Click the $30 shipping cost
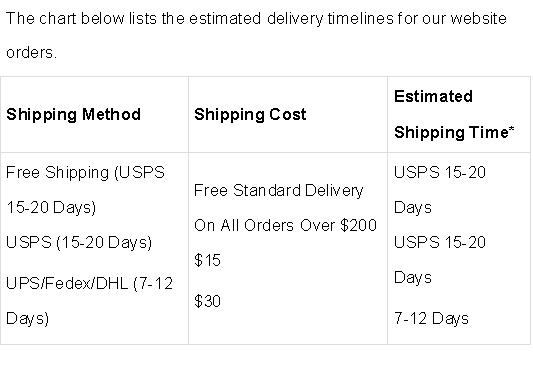This screenshot has width=533, height=381. tap(207, 301)
